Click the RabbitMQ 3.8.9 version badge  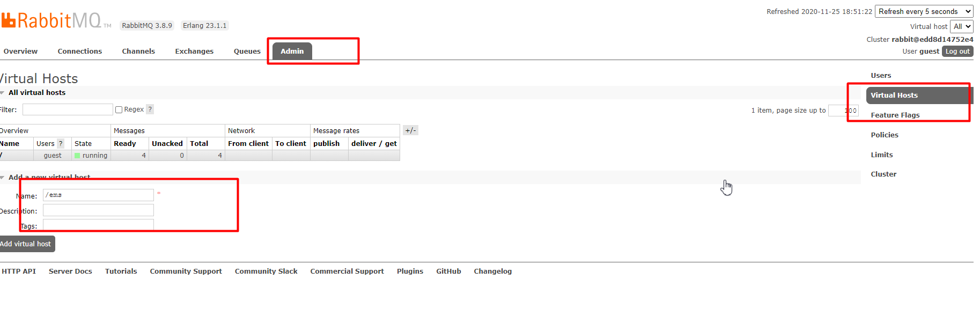click(147, 26)
